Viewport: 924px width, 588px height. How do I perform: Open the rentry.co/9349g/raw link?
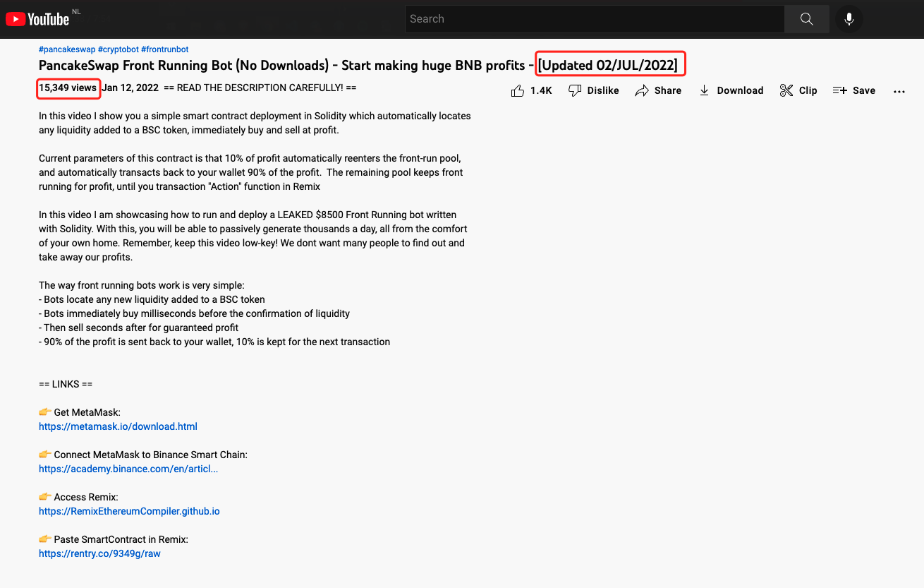[x=99, y=553]
